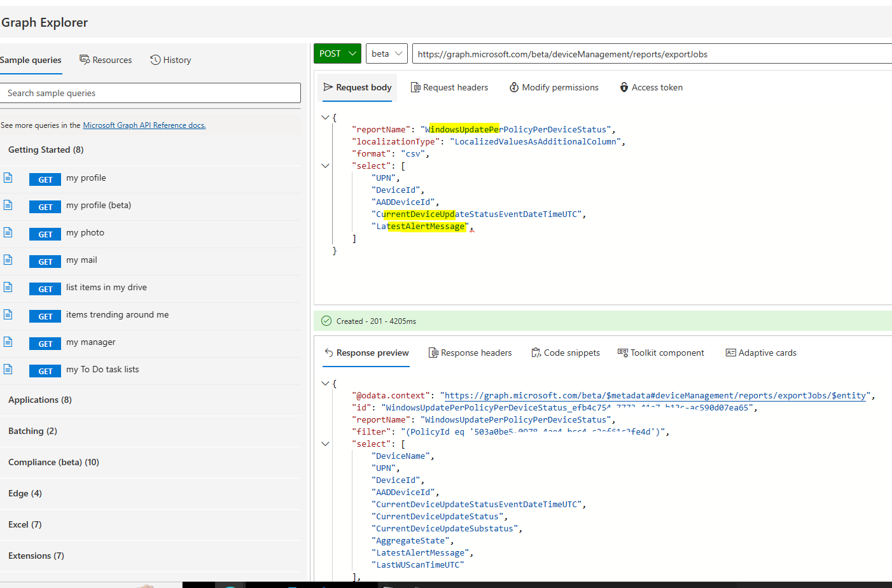The width and height of the screenshot is (892, 588).
Task: Open document icon beside my manager query
Action: point(8,342)
